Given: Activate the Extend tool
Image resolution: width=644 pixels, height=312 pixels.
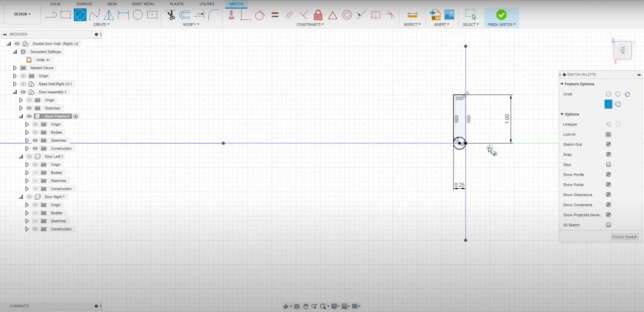Looking at the screenshot, I should tap(199, 15).
